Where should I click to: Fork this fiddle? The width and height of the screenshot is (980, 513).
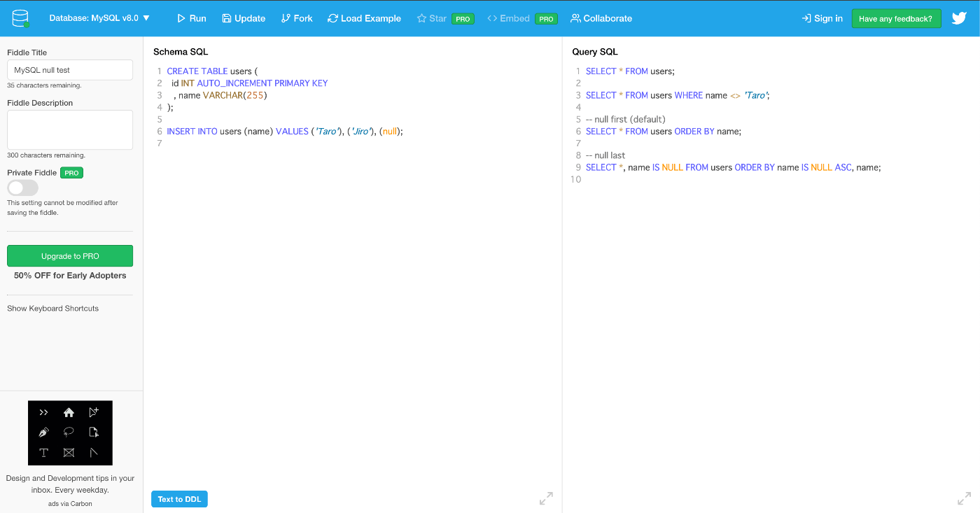(297, 18)
